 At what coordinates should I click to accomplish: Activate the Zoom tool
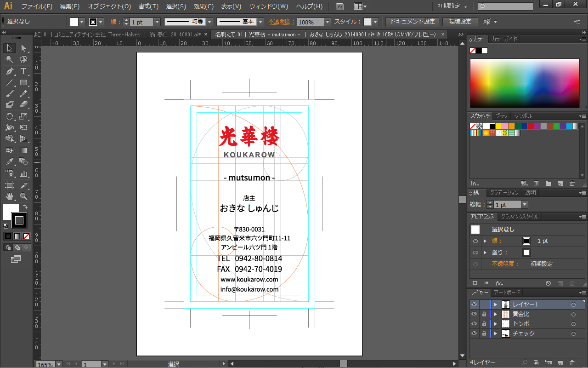click(23, 196)
